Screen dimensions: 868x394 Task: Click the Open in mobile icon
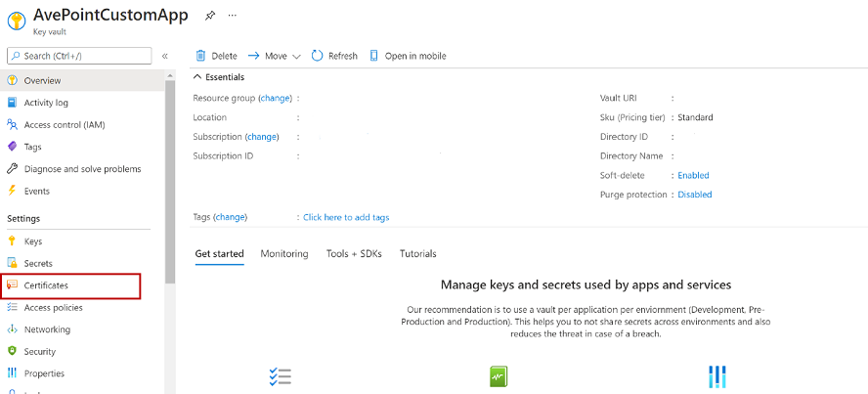tap(374, 56)
